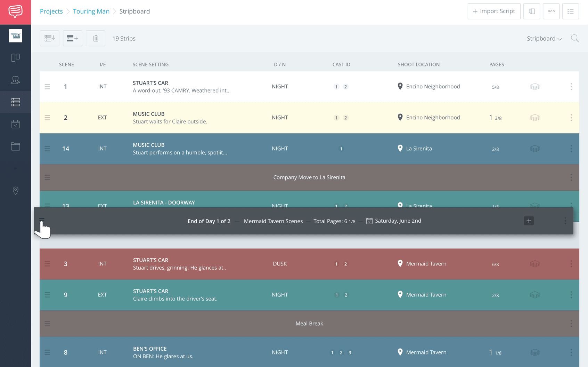This screenshot has width=588, height=367.
Task: Click the checklist icon in the top toolbar
Action: coord(570,11)
